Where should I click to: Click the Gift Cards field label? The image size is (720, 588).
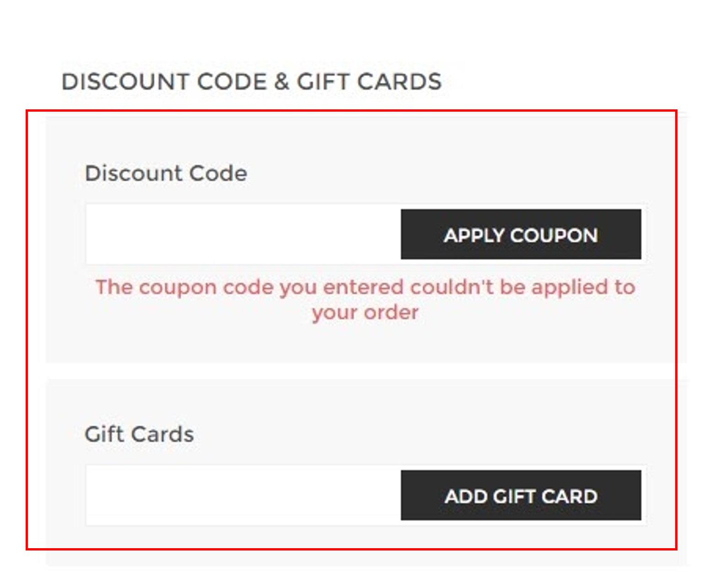140,434
